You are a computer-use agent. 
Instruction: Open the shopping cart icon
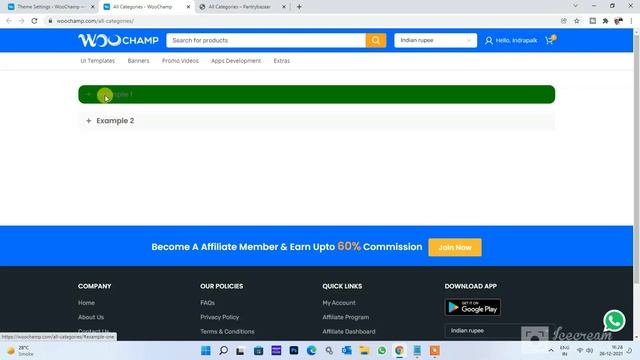pos(550,40)
